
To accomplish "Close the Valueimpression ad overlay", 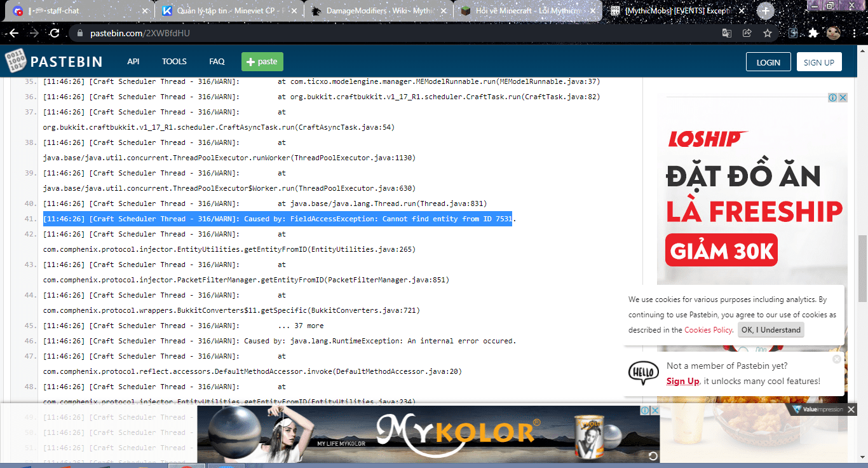I will click(x=851, y=410).
